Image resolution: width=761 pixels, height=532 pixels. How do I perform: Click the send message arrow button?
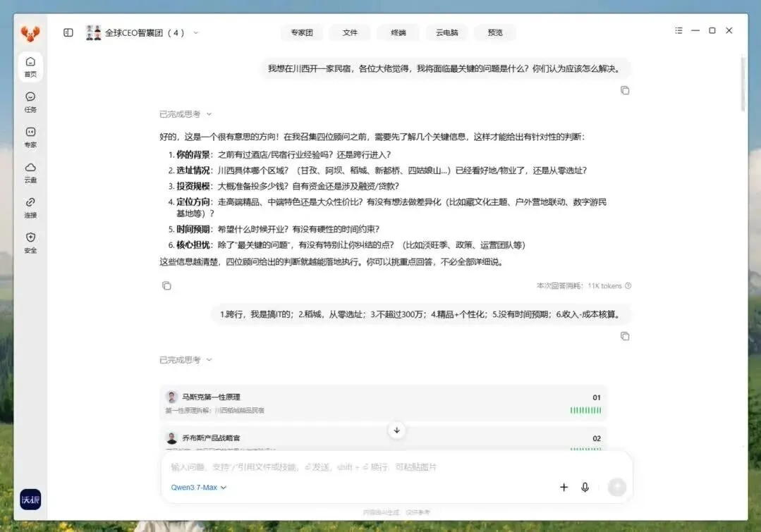point(617,487)
